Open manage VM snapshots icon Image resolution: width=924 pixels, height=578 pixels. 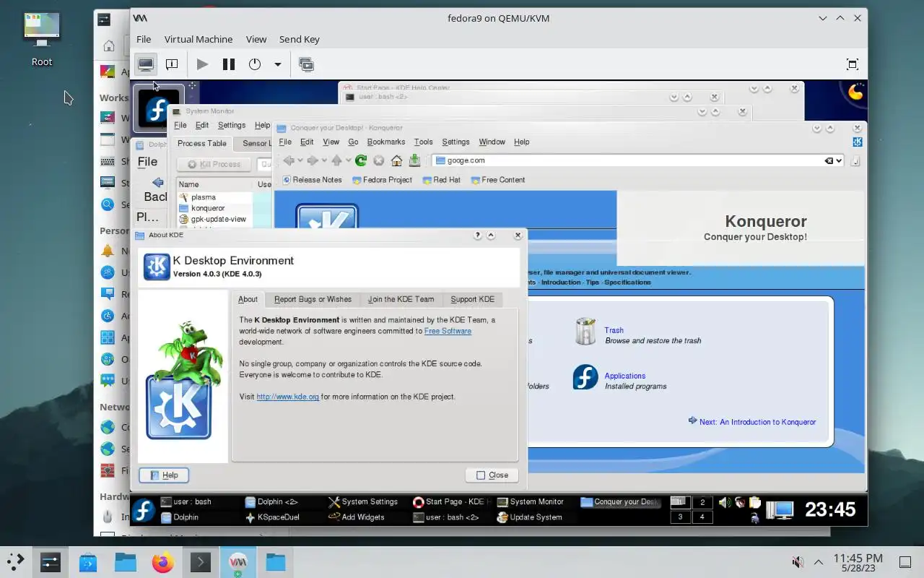306,64
